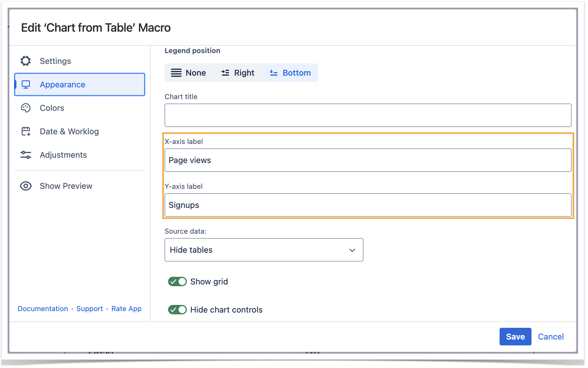Expand the Hide tables chevron arrow
Image resolution: width=588 pixels, height=368 pixels.
(352, 250)
